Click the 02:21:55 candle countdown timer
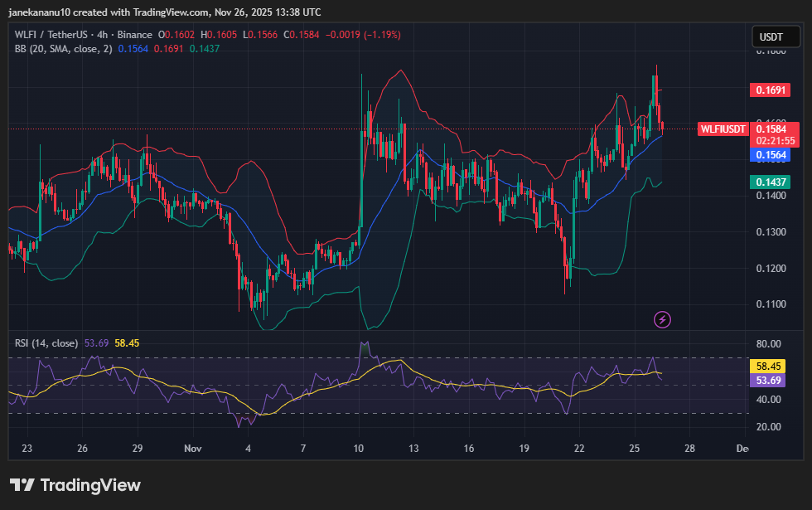The width and height of the screenshot is (812, 510). 770,141
